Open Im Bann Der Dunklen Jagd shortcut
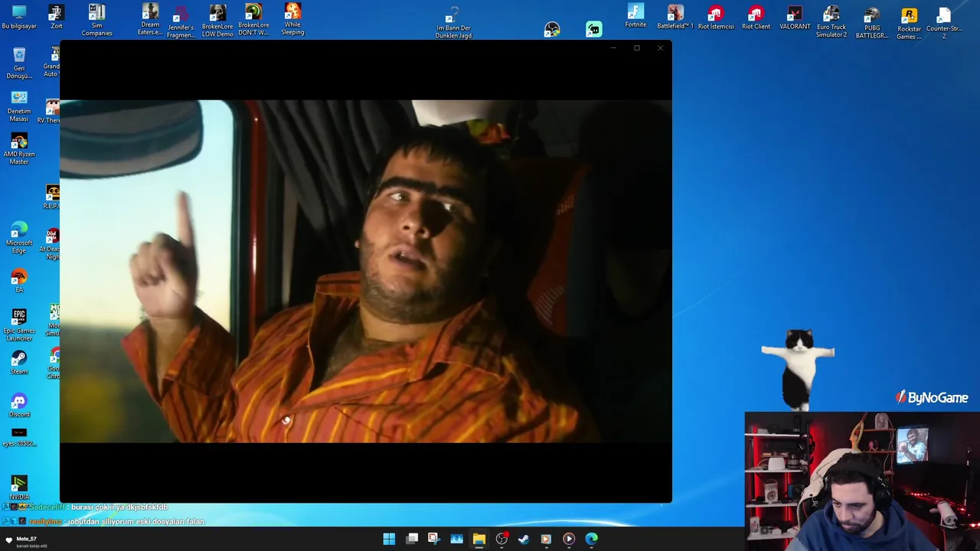This screenshot has height=551, width=980. tap(453, 23)
